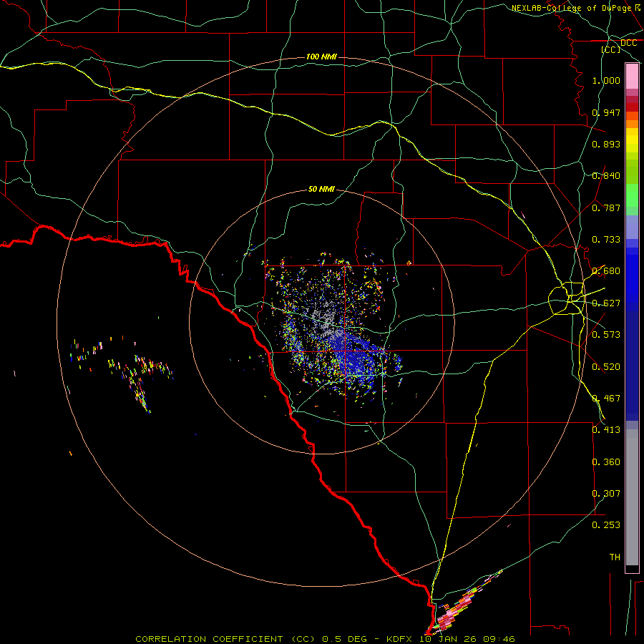Select the 0.573 value on color scale
The width and height of the screenshot is (644, 644).
pyautogui.click(x=606, y=335)
